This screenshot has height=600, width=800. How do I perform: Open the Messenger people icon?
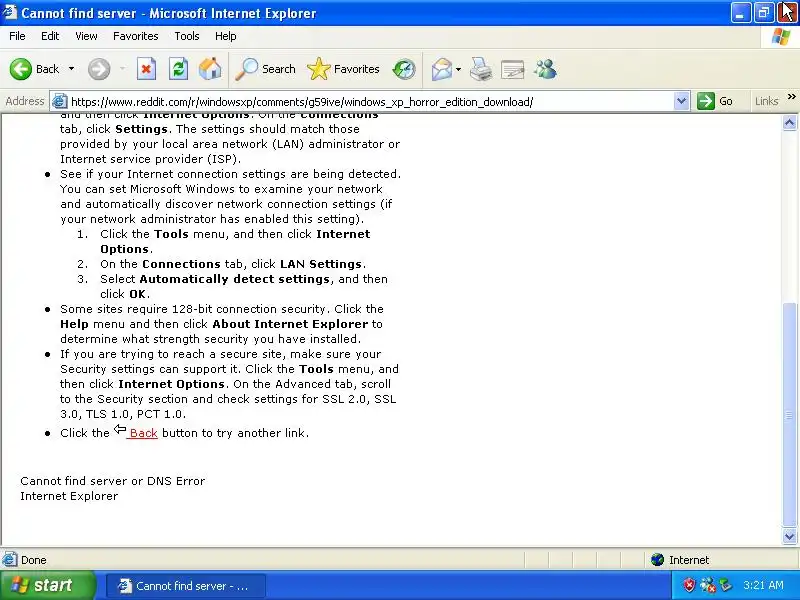click(x=545, y=69)
